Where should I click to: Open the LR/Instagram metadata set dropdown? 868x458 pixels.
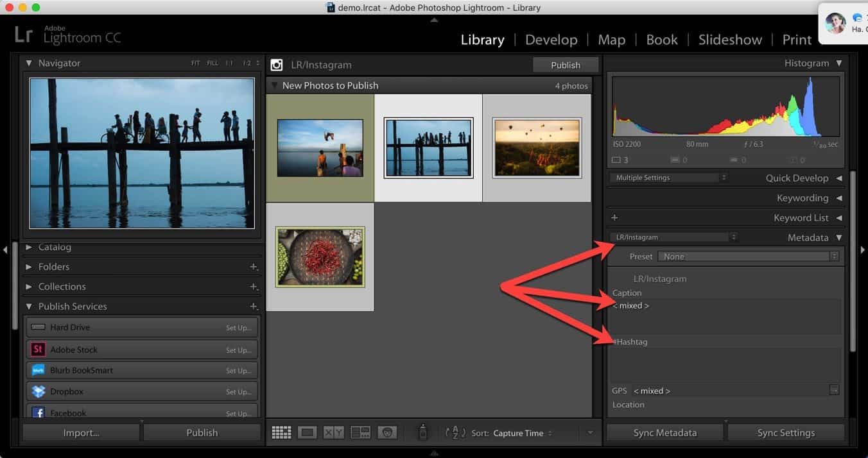[x=673, y=237]
